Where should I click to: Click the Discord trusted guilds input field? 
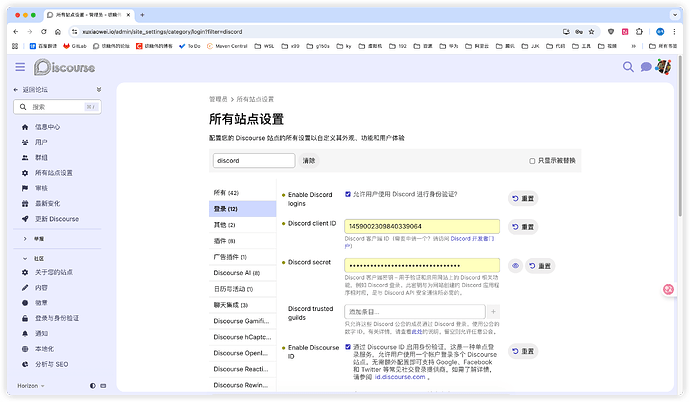(x=414, y=312)
